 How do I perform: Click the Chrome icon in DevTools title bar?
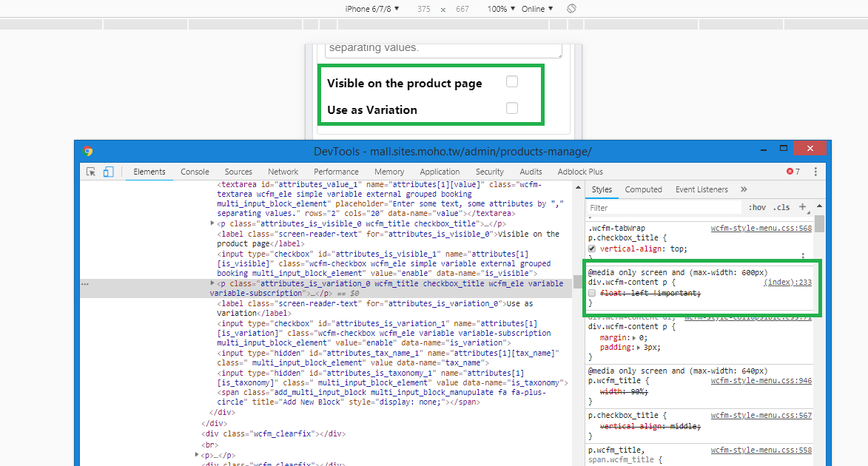[87, 151]
